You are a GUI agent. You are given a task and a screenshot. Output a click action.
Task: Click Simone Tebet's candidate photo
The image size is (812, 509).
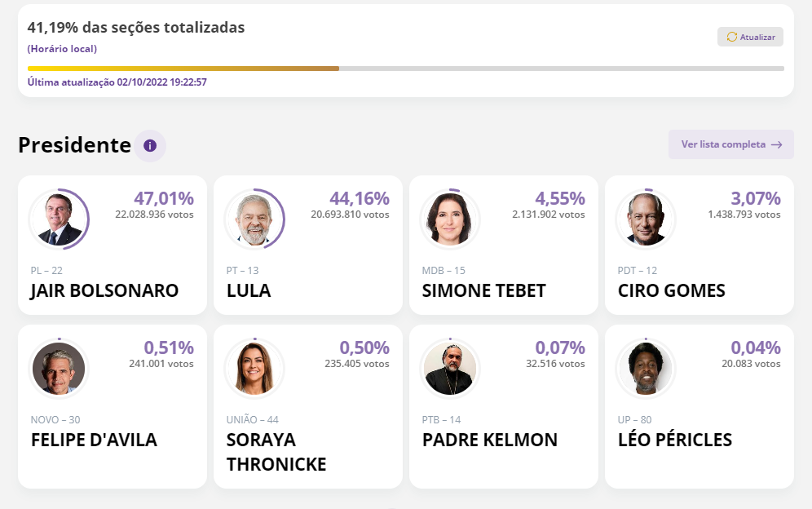click(x=450, y=220)
